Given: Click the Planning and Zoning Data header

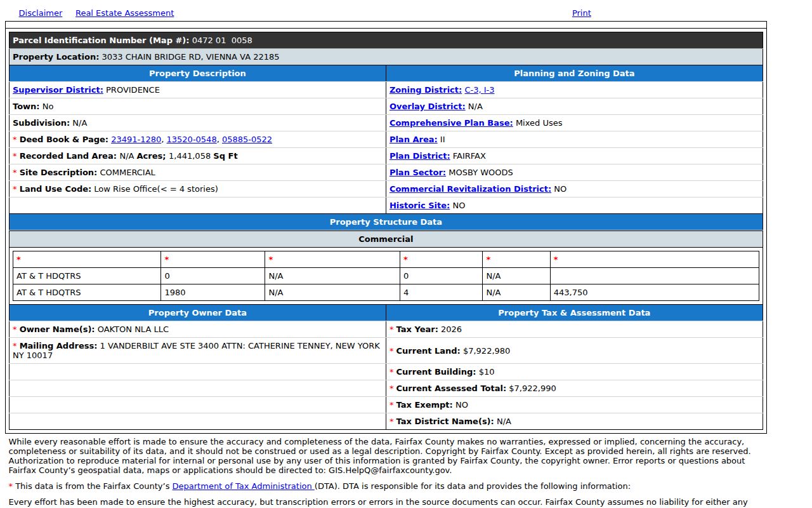Looking at the screenshot, I should (x=574, y=73).
